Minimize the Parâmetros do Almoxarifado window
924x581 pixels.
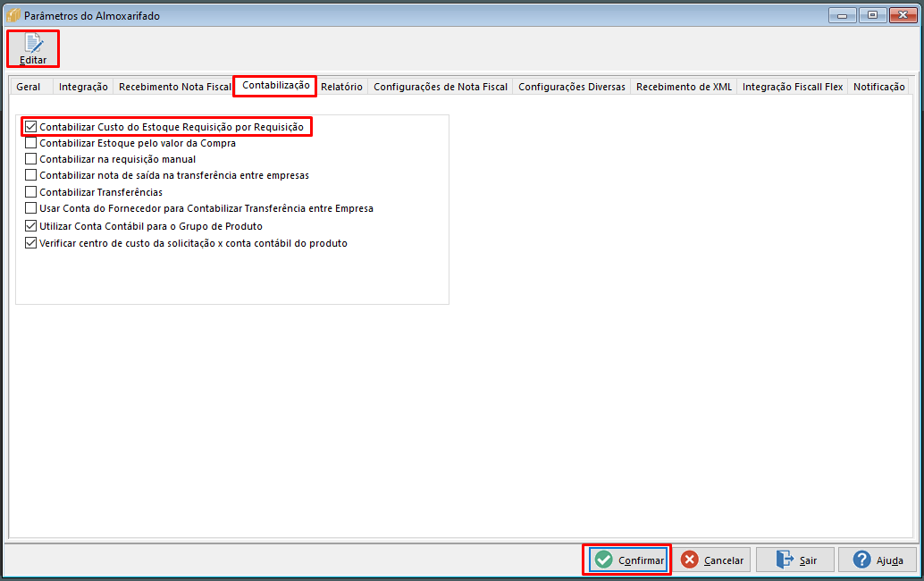[842, 15]
